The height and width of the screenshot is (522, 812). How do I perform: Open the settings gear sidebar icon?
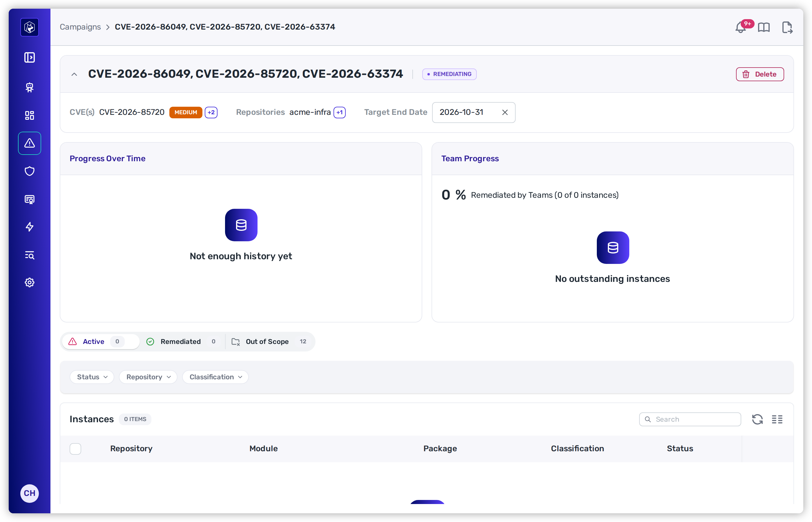coord(30,282)
